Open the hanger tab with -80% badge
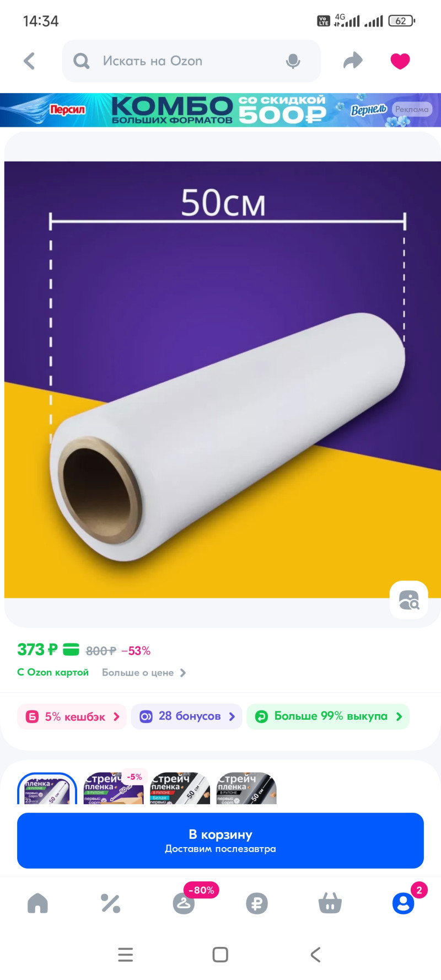The width and height of the screenshot is (441, 980). 184,903
